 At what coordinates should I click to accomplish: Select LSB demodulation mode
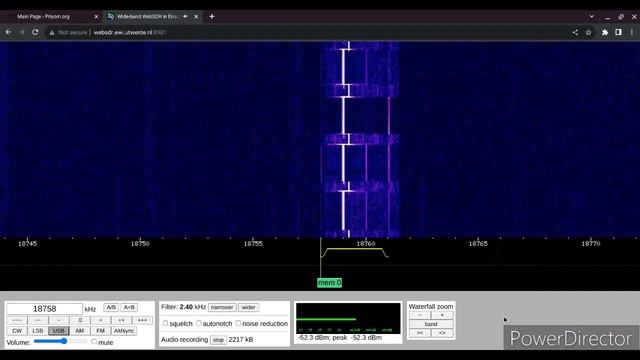(x=38, y=331)
